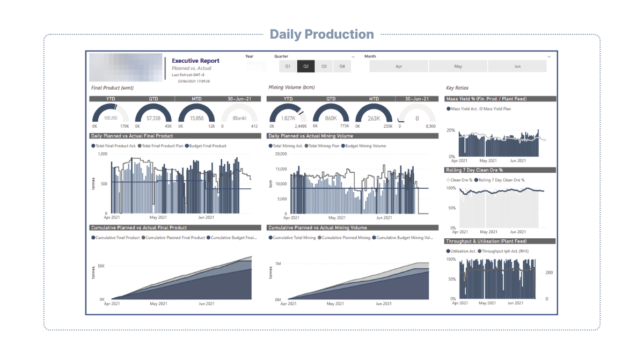The image size is (644, 338).
Task: Click the Cumulative Total Mining legend item
Action: [x=293, y=238]
